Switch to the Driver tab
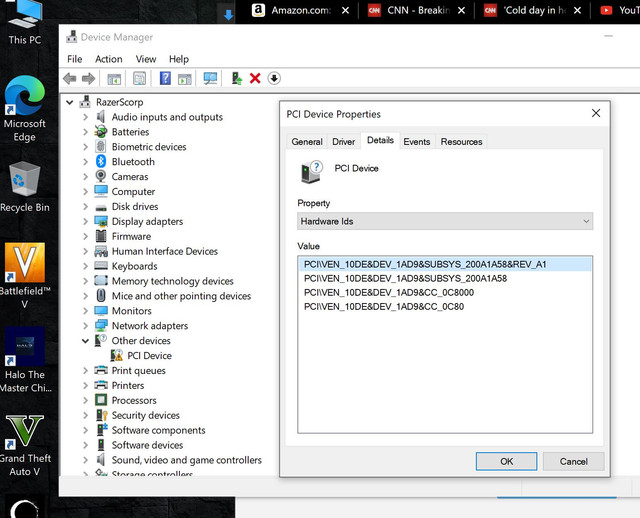This screenshot has height=518, width=640. click(343, 142)
